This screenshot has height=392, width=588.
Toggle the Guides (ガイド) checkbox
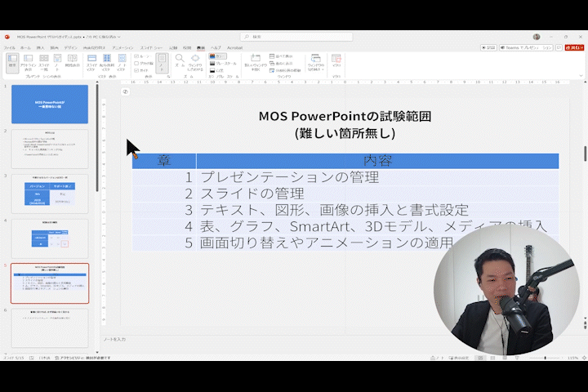[136, 70]
